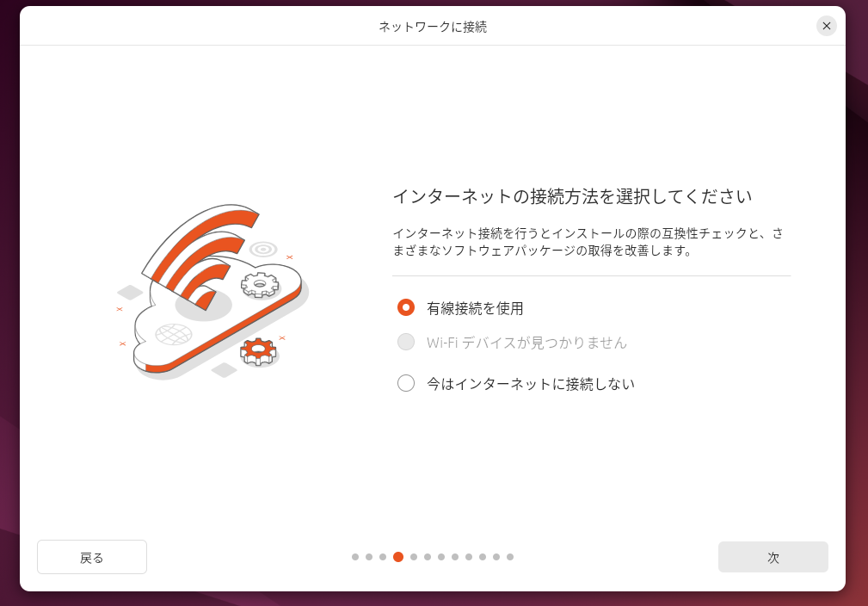Click the orange Wi-Fi signal illustration
The width and height of the screenshot is (868, 606).
200,257
